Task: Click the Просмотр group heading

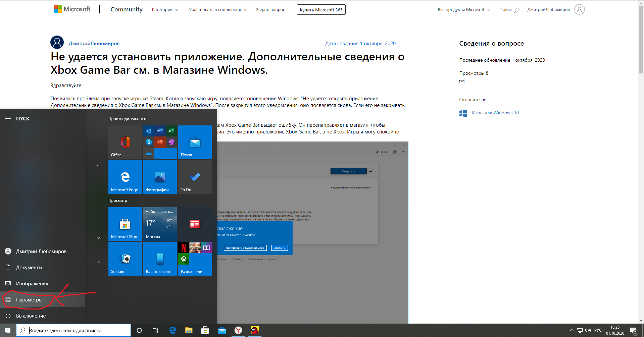Action: [118, 201]
